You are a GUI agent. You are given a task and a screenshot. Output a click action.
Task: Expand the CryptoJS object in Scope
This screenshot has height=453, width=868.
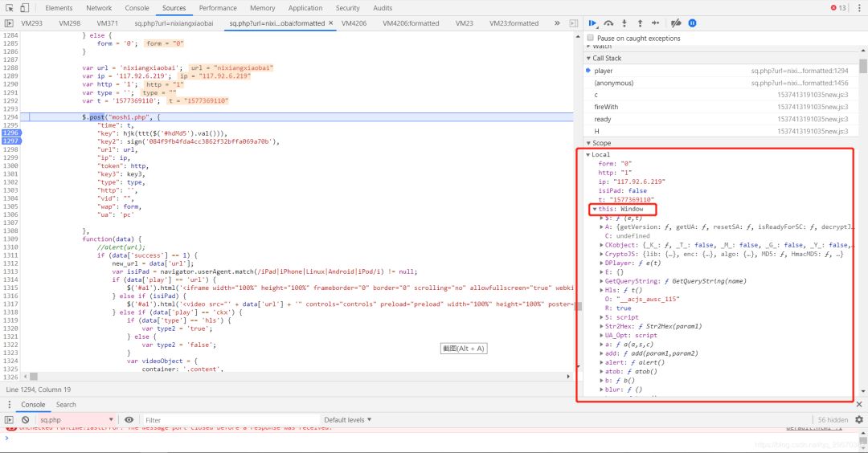tap(602, 255)
